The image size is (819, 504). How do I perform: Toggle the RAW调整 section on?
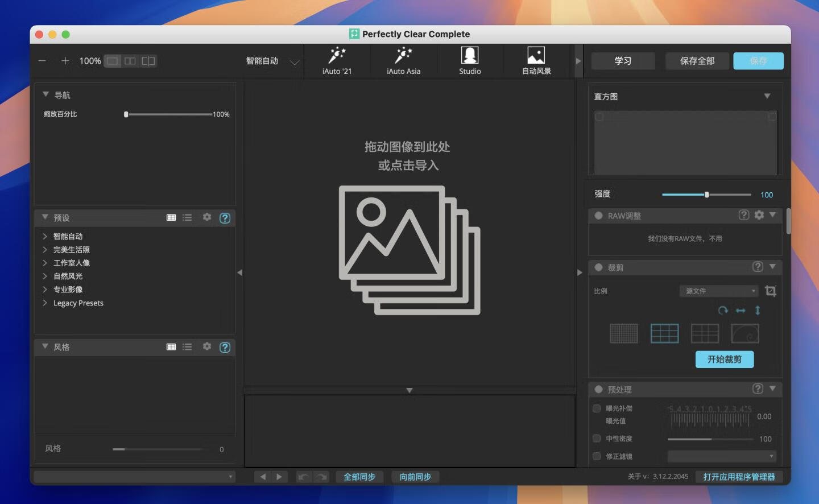(x=598, y=216)
